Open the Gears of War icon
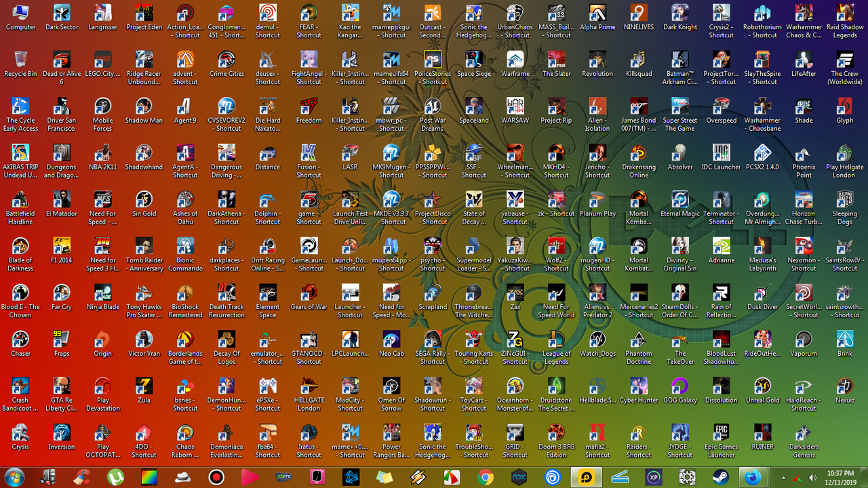 [309, 298]
